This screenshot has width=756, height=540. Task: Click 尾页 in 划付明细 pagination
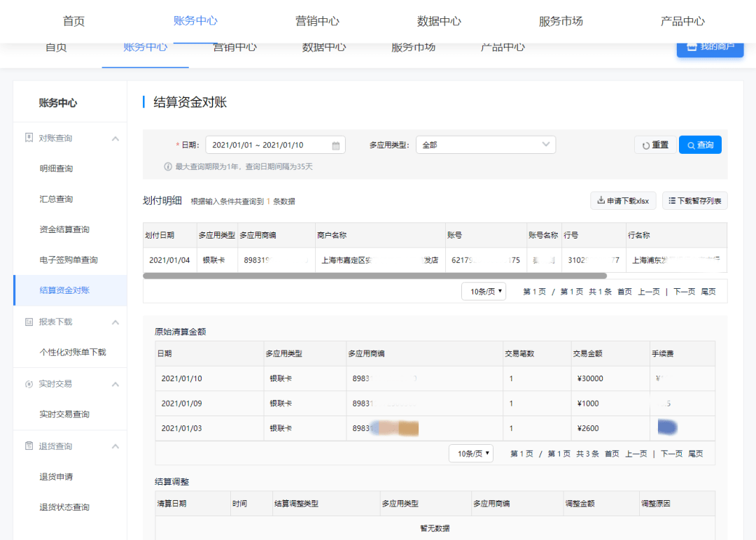(x=708, y=292)
